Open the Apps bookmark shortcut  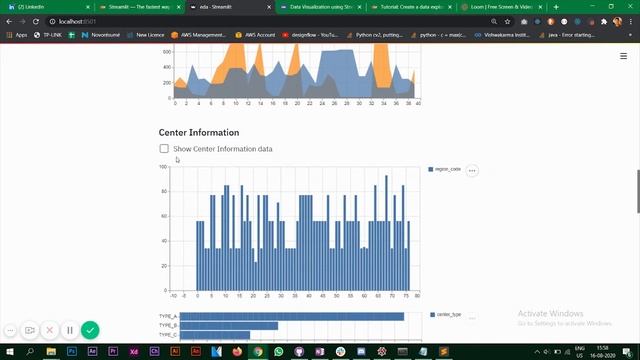17,35
